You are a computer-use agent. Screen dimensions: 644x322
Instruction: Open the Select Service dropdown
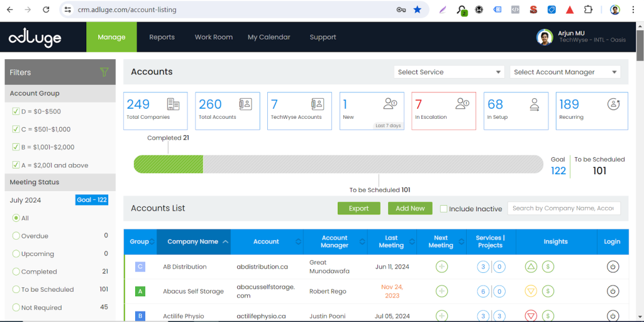coord(450,72)
